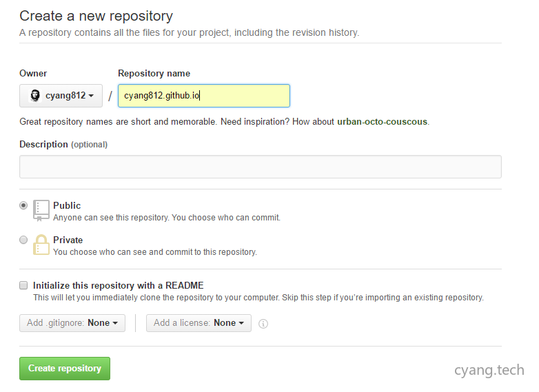Focus the Repository name text field
The width and height of the screenshot is (539, 392).
(x=203, y=96)
